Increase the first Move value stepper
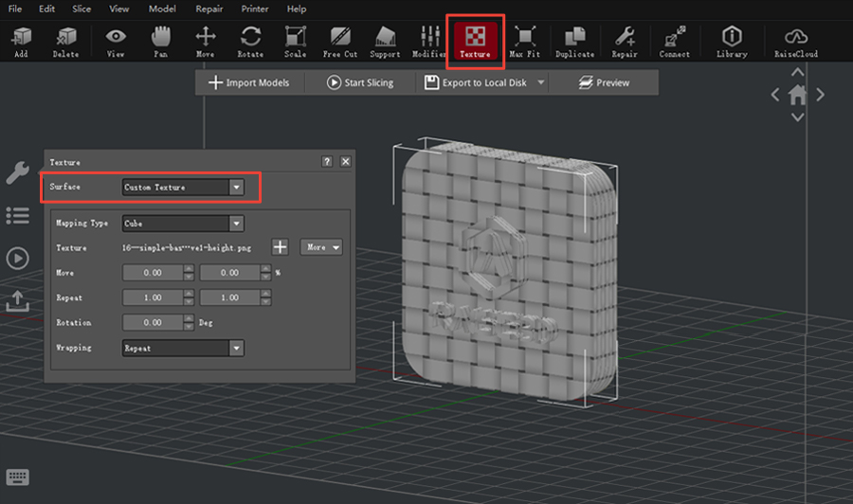 (189, 269)
